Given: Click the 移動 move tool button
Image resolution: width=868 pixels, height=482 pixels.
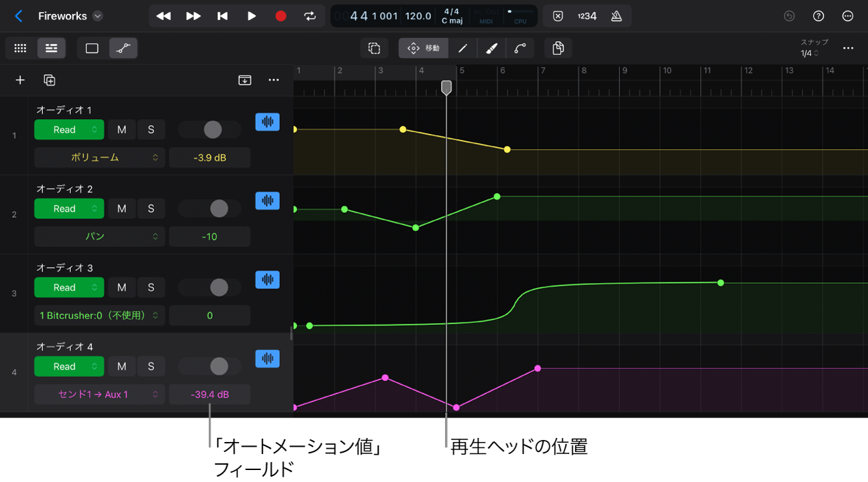Looking at the screenshot, I should tap(423, 48).
